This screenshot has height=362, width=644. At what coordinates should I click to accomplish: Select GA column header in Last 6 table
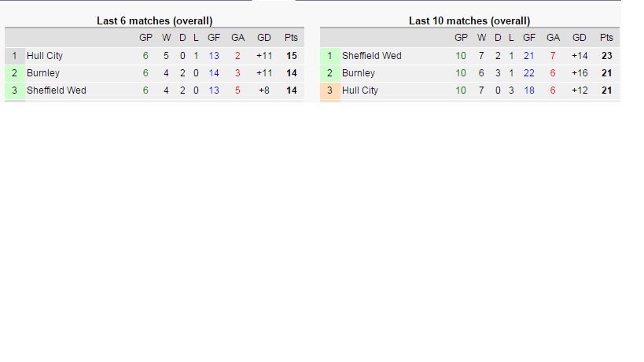(237, 38)
